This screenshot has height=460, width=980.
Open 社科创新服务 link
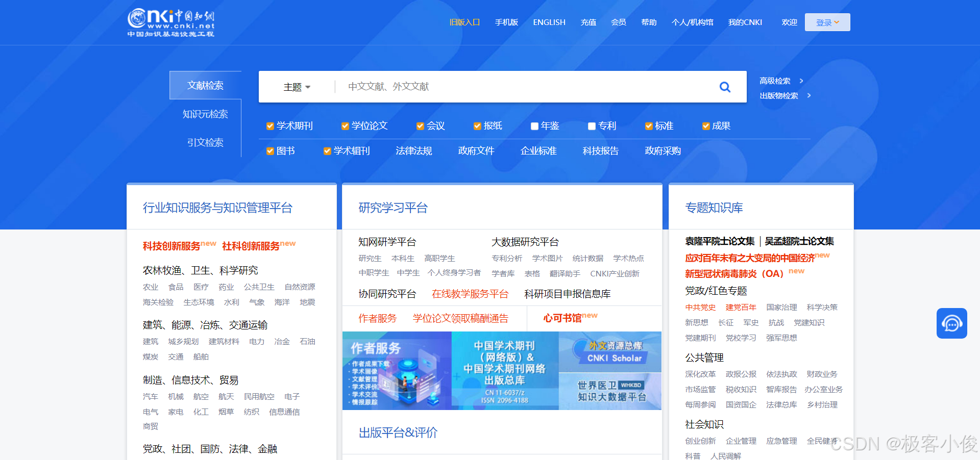click(x=251, y=246)
